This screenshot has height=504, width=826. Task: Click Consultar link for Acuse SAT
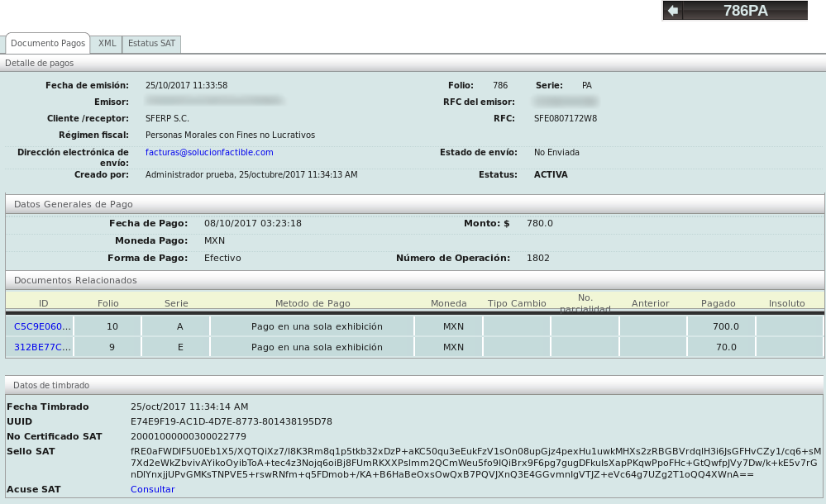152,489
